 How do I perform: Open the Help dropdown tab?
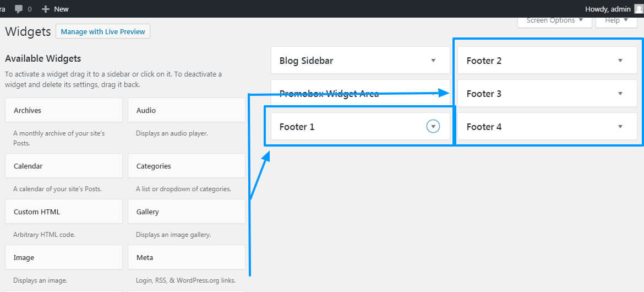616,20
